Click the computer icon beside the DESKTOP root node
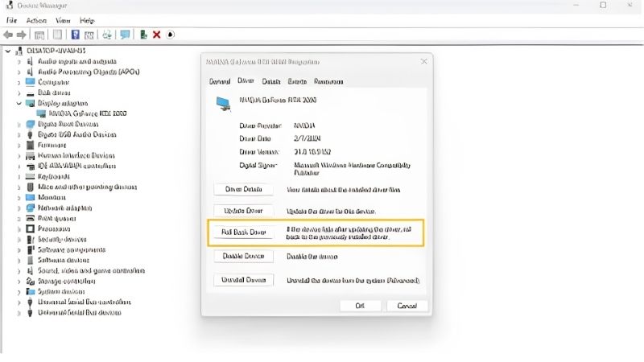 19,51
